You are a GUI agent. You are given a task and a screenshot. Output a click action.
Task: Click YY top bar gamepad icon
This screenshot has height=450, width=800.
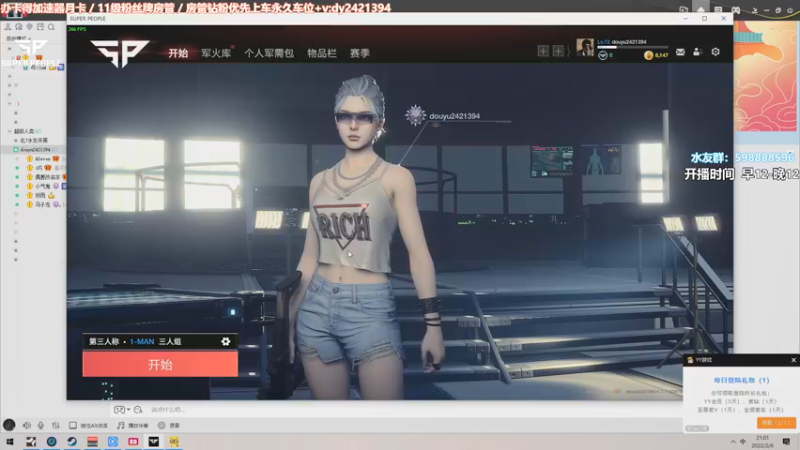[x=736, y=10]
